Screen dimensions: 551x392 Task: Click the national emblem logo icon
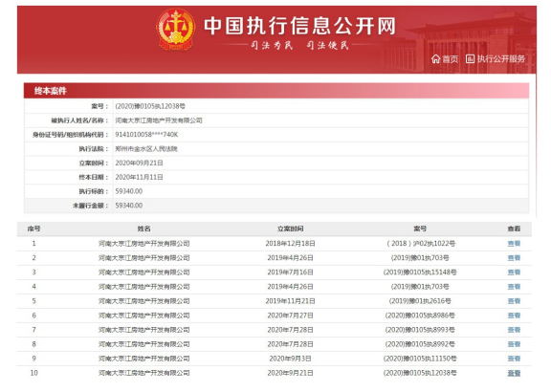coord(176,30)
